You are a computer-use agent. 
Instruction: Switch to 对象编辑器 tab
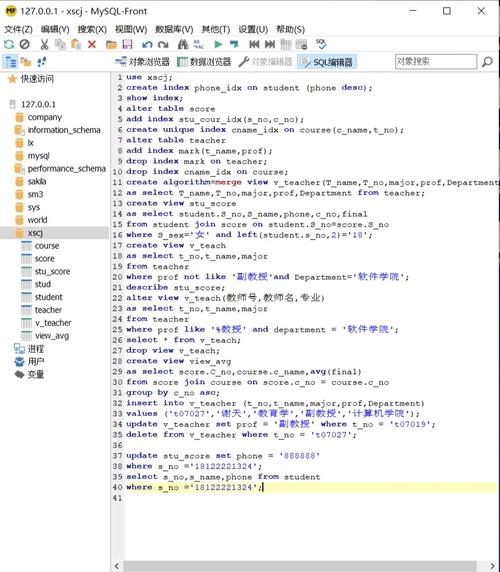tap(265, 62)
